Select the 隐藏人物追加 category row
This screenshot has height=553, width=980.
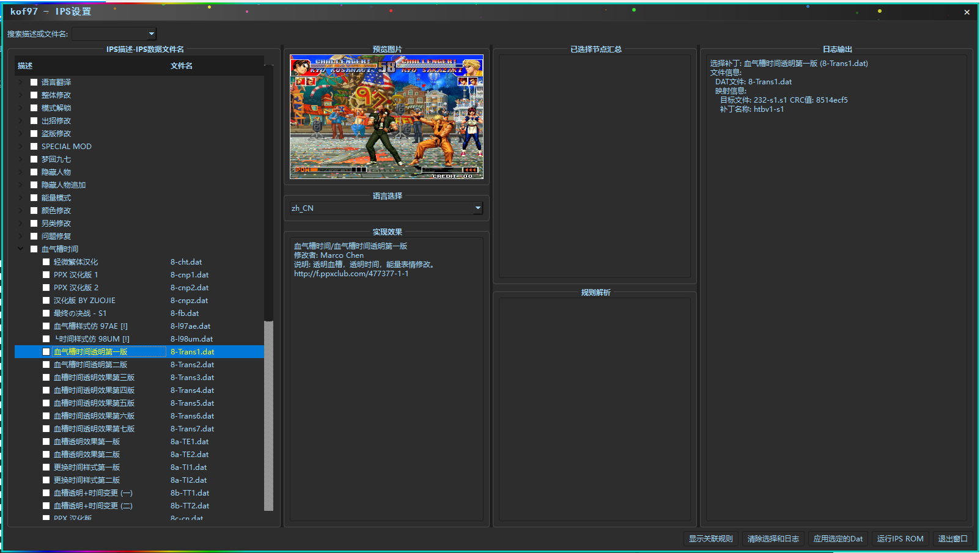139,185
